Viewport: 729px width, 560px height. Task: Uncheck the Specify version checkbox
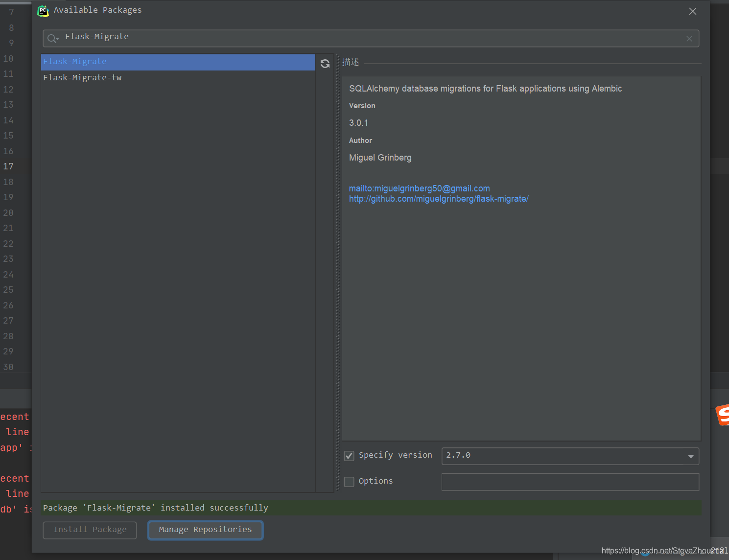pos(349,456)
